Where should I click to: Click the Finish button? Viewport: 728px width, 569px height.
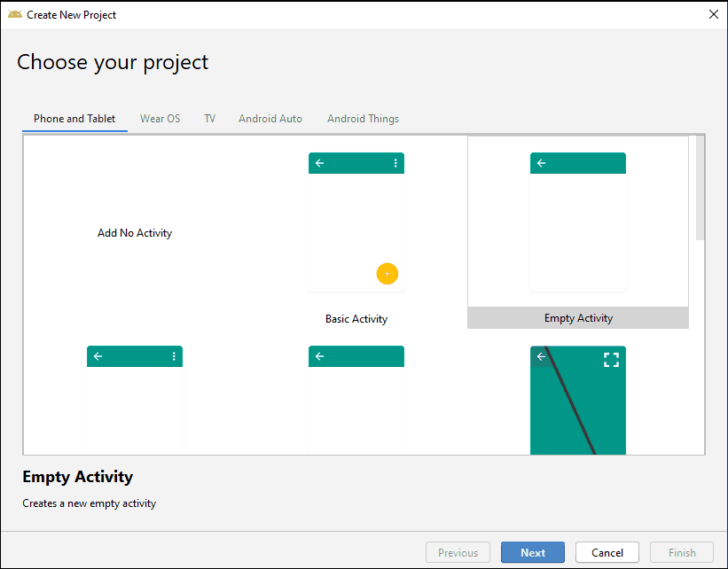682,552
